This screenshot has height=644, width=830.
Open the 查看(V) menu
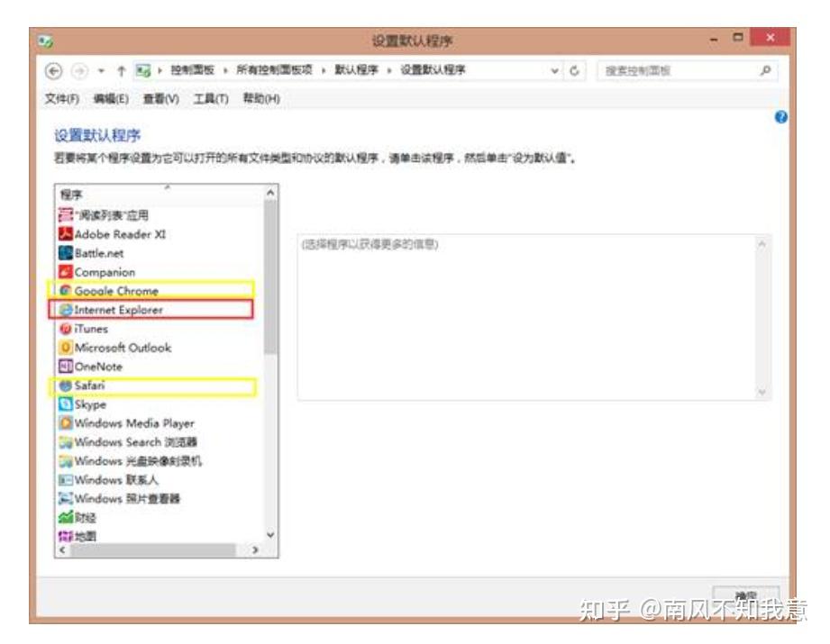[161, 98]
